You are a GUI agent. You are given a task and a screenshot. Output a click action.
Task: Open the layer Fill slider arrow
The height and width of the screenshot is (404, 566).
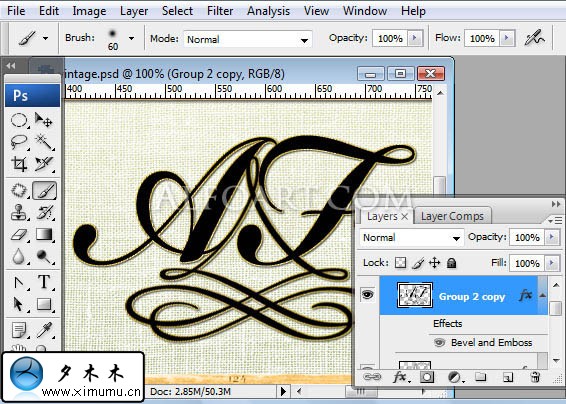point(552,263)
